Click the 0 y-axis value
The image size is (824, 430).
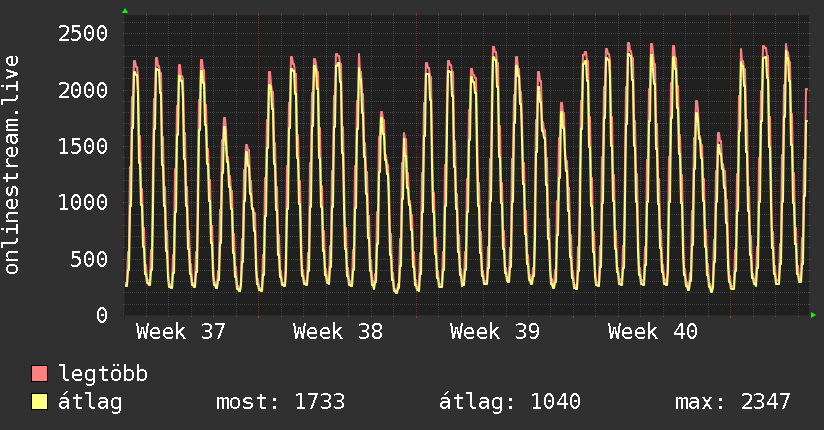click(x=102, y=315)
